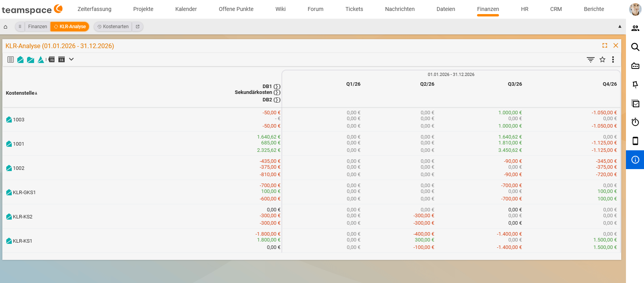Select the teal folder icon in toolbar
Viewport: 644px width, 283px height.
point(31,59)
